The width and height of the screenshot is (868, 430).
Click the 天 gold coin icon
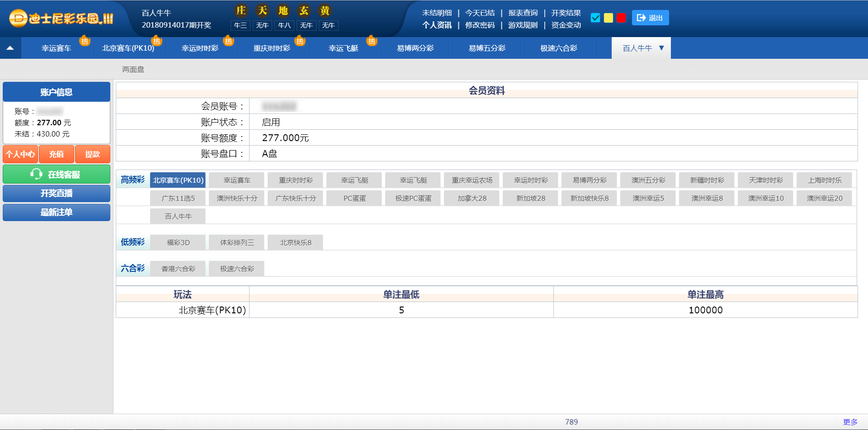coord(262,11)
